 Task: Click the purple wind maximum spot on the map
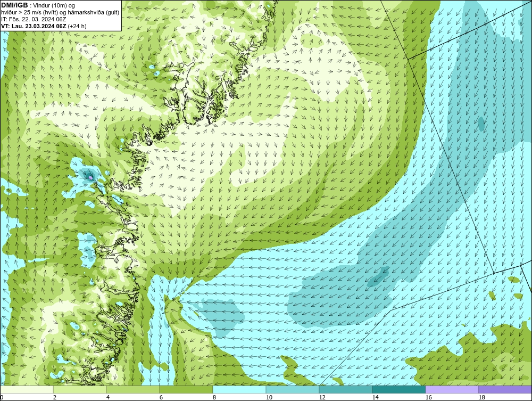(90, 177)
